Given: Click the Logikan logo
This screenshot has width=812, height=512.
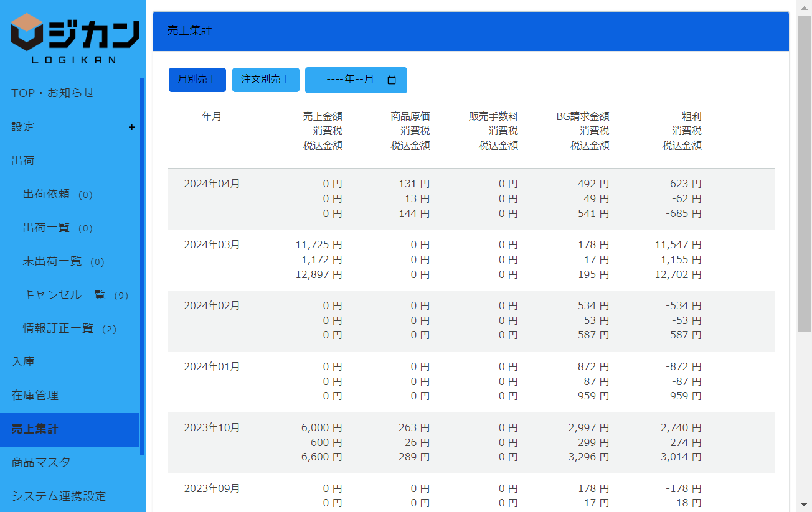Looking at the screenshot, I should (74, 38).
